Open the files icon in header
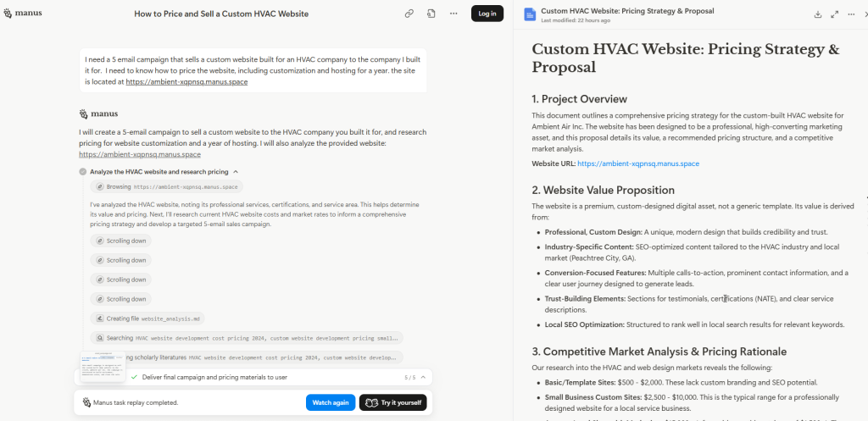 point(431,14)
